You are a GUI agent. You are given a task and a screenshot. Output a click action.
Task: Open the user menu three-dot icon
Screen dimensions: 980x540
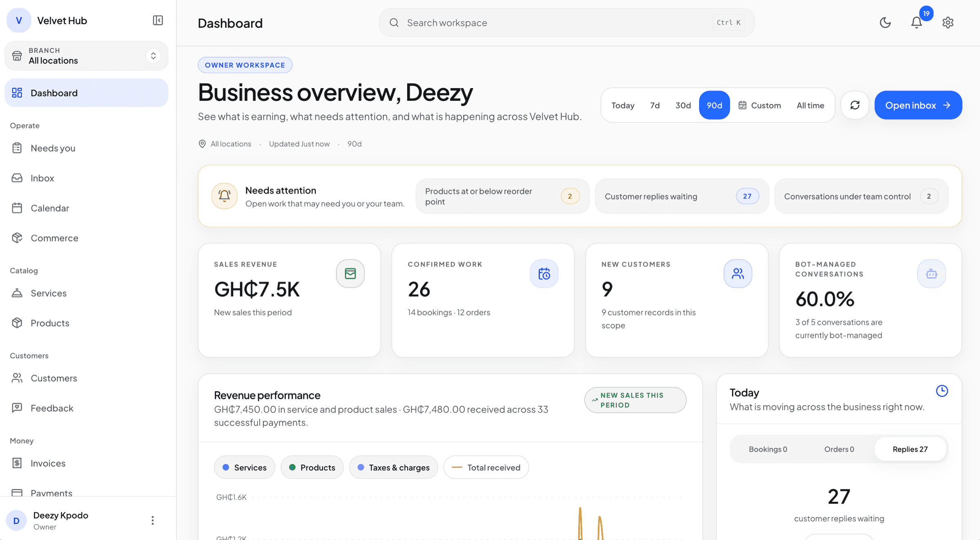152,520
